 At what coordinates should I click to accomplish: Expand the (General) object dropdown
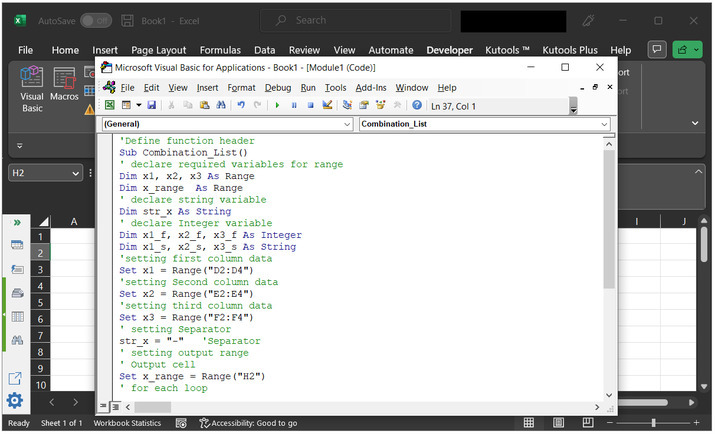347,124
